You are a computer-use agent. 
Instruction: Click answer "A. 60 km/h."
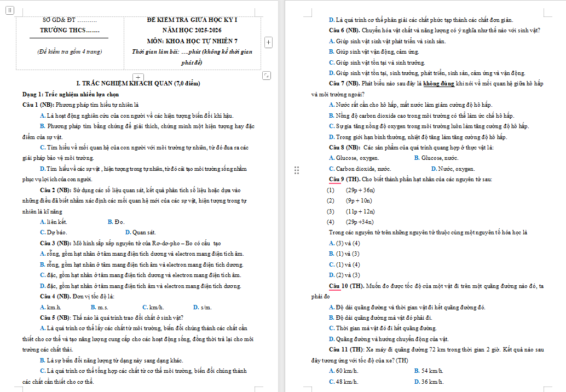pyautogui.click(x=344, y=371)
